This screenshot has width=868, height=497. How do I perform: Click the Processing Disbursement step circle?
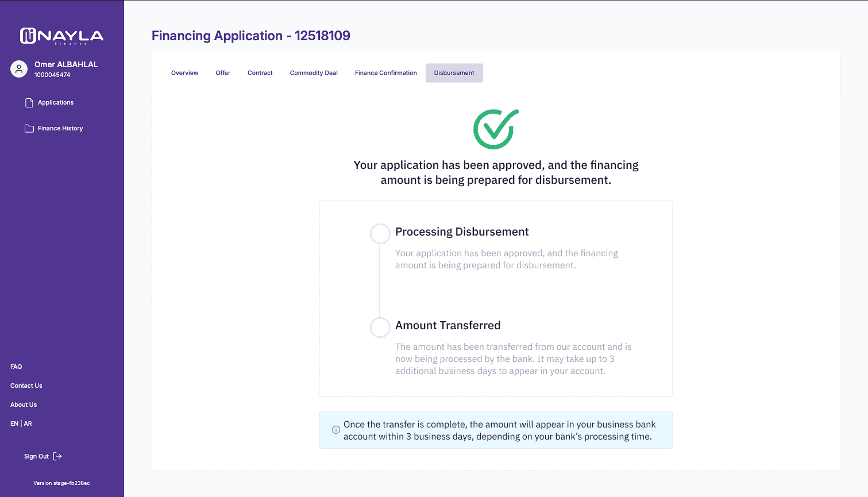coord(380,234)
